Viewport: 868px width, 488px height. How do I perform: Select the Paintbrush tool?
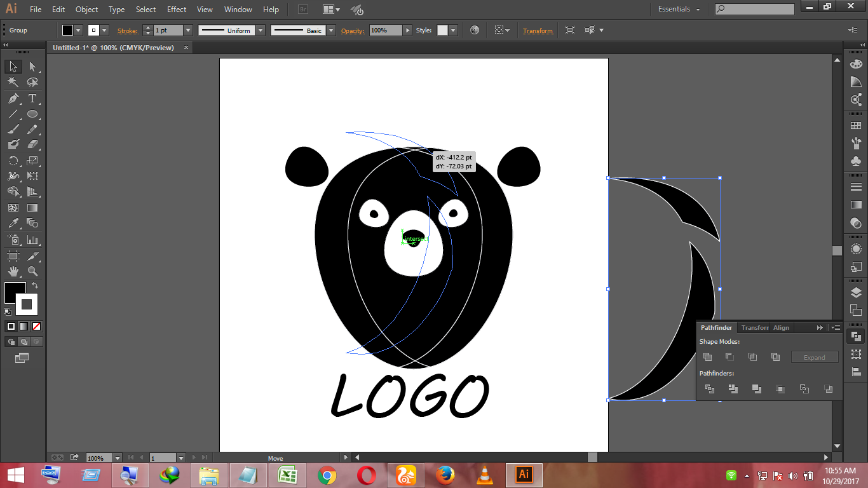coord(13,130)
